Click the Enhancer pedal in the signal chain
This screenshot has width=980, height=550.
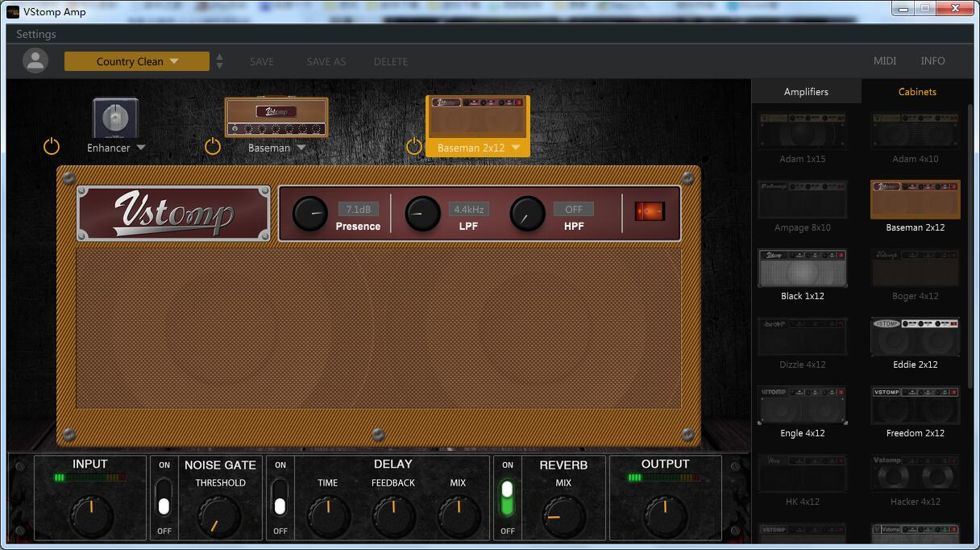(x=114, y=117)
